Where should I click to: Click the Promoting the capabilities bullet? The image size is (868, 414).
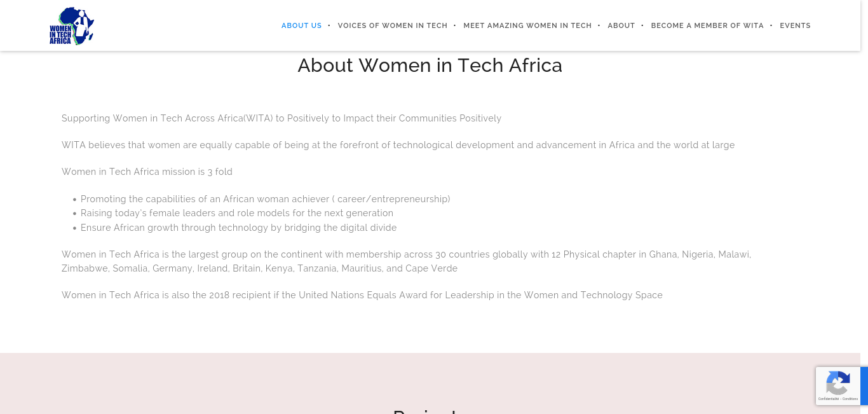pyautogui.click(x=266, y=199)
